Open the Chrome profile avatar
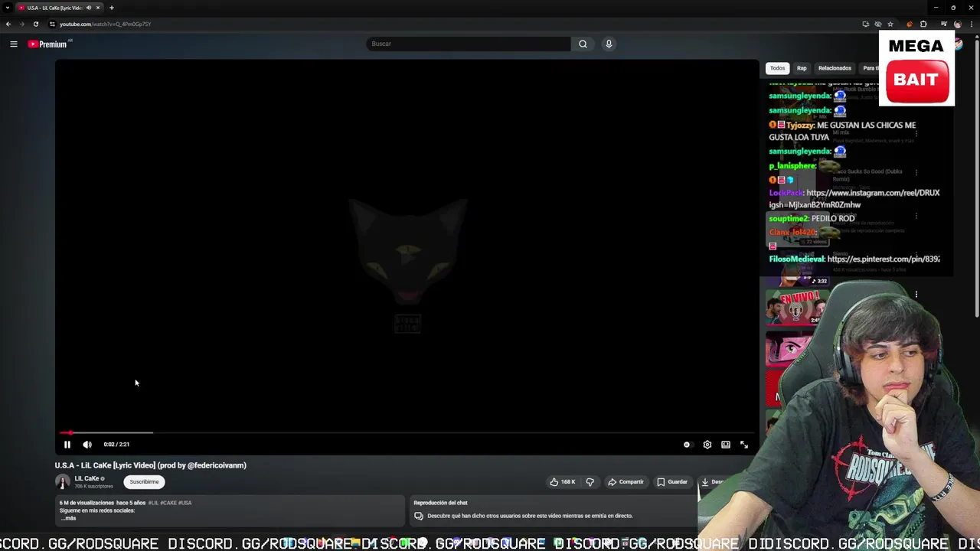 (958, 24)
